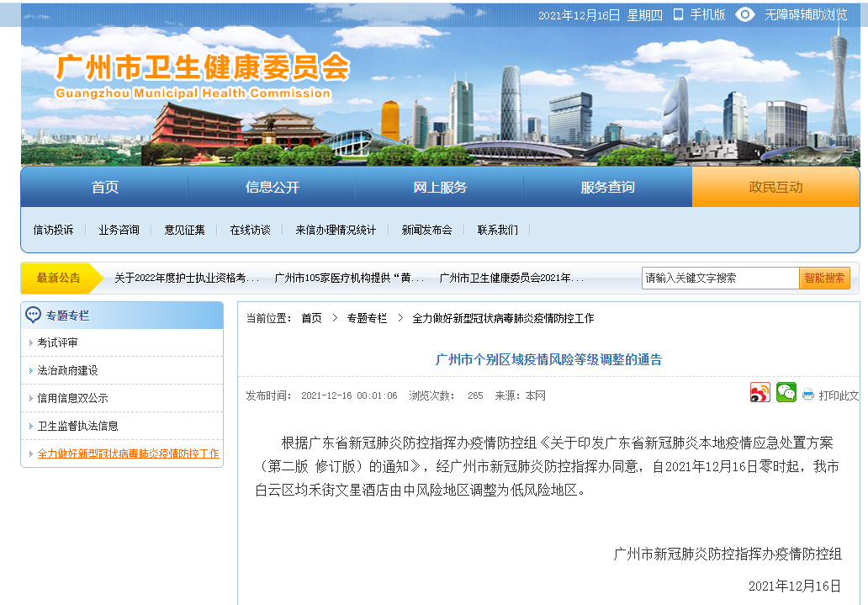This screenshot has height=605, width=868.
Task: Go to 首页 in breadcrumb
Action: click(x=312, y=319)
